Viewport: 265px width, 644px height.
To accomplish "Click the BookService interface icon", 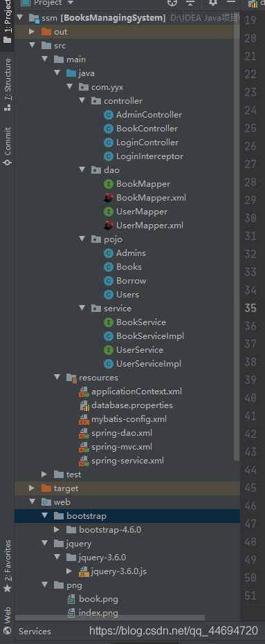I will 109,322.
